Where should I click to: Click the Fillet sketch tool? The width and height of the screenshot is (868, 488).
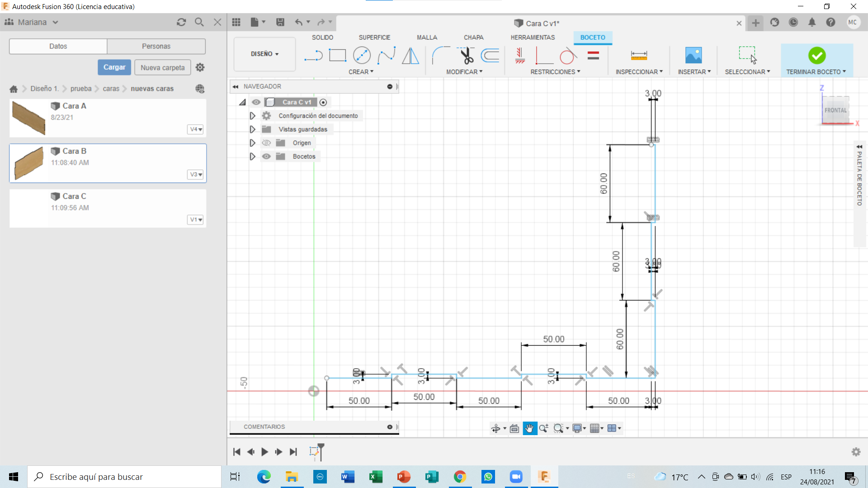(441, 56)
